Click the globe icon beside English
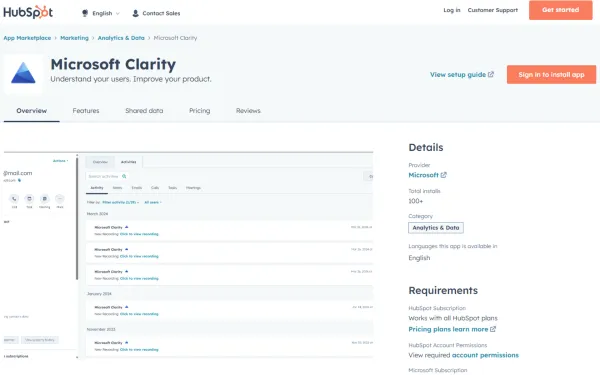Screen dimensions: 600x375 (85, 13)
